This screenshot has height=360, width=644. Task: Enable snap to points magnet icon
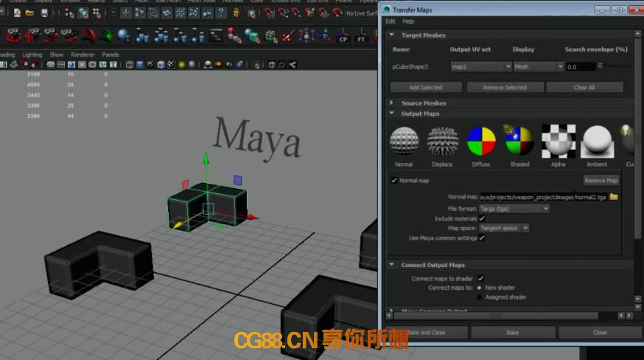click(296, 13)
